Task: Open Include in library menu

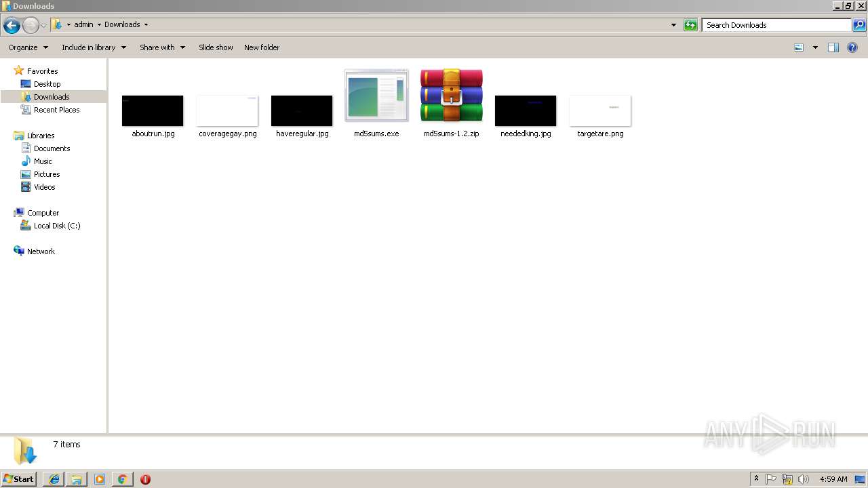Action: pyautogui.click(x=94, y=47)
